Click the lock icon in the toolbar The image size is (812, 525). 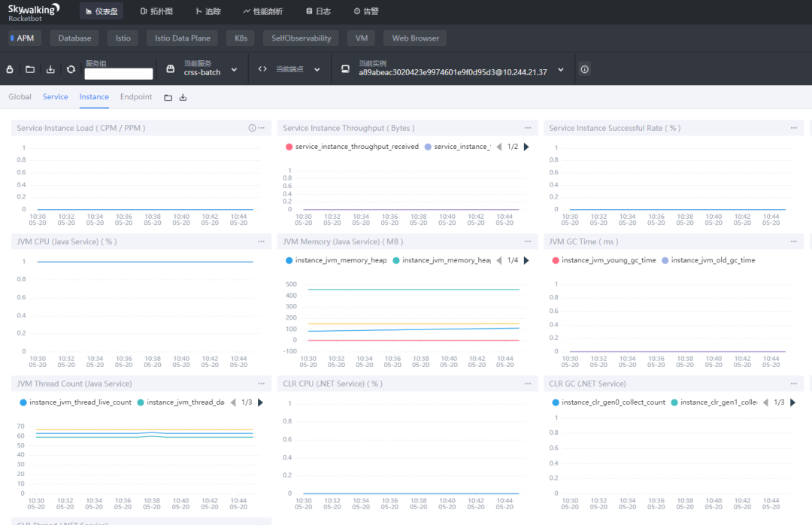pos(10,69)
